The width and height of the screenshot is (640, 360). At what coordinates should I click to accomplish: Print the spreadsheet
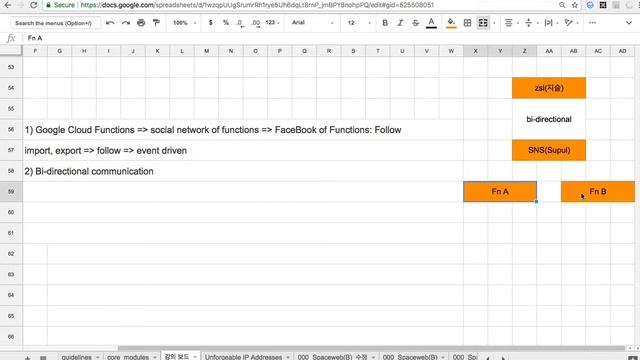point(141,23)
